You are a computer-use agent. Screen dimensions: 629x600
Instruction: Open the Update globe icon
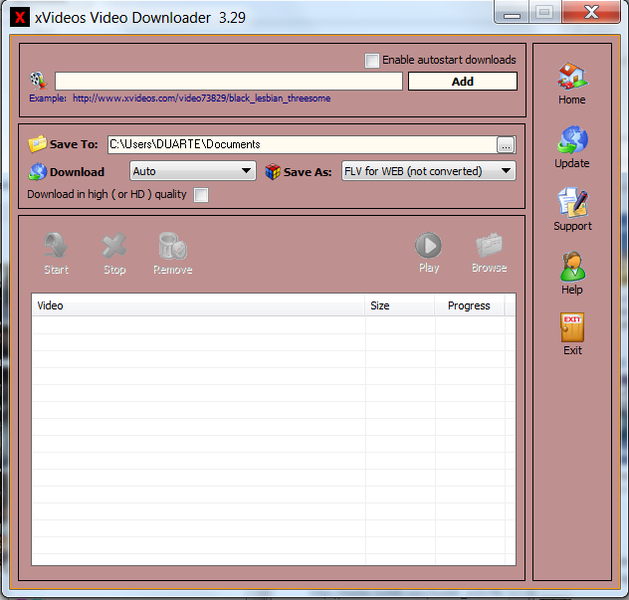(x=572, y=139)
